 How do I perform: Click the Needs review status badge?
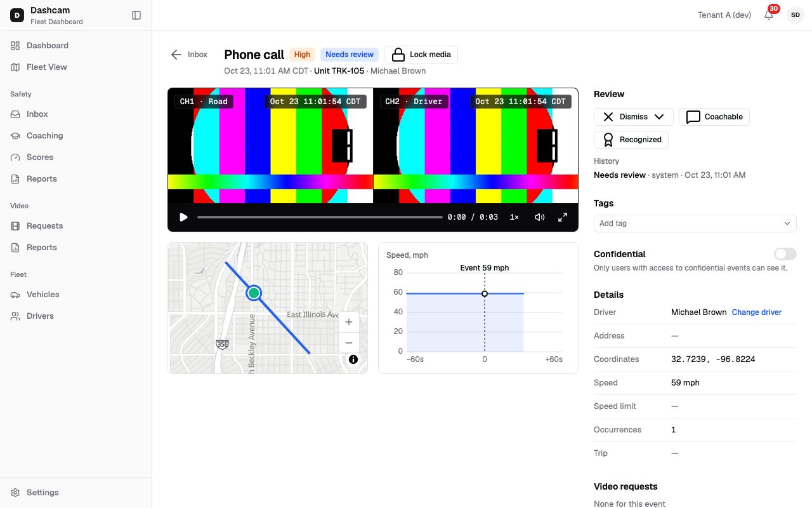(x=350, y=55)
